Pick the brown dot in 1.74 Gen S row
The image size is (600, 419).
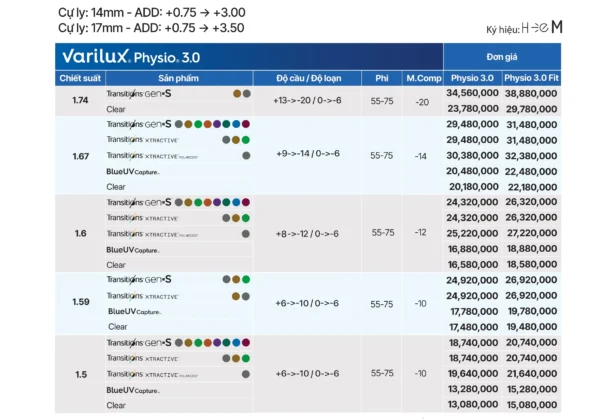click(x=237, y=94)
